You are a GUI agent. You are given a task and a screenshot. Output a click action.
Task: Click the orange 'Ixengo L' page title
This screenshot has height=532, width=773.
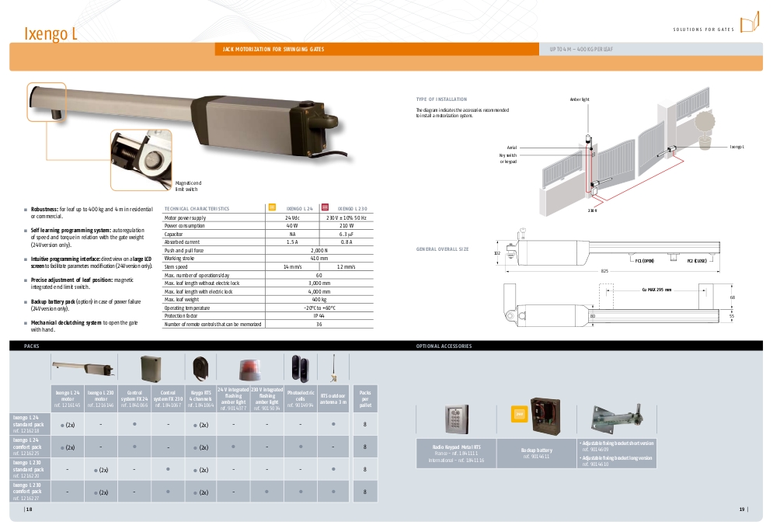[50, 33]
